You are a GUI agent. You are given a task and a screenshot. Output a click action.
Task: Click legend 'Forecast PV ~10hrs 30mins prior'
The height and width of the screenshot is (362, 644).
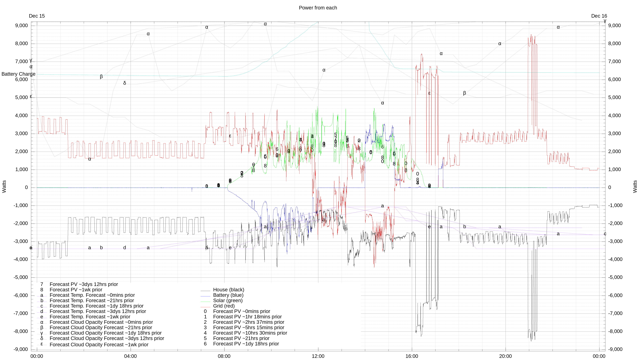point(250,333)
